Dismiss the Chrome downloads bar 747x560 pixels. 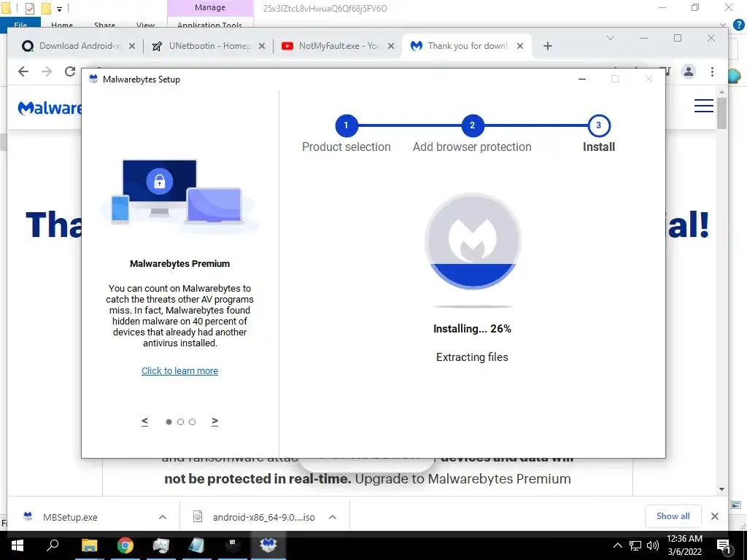[715, 516]
